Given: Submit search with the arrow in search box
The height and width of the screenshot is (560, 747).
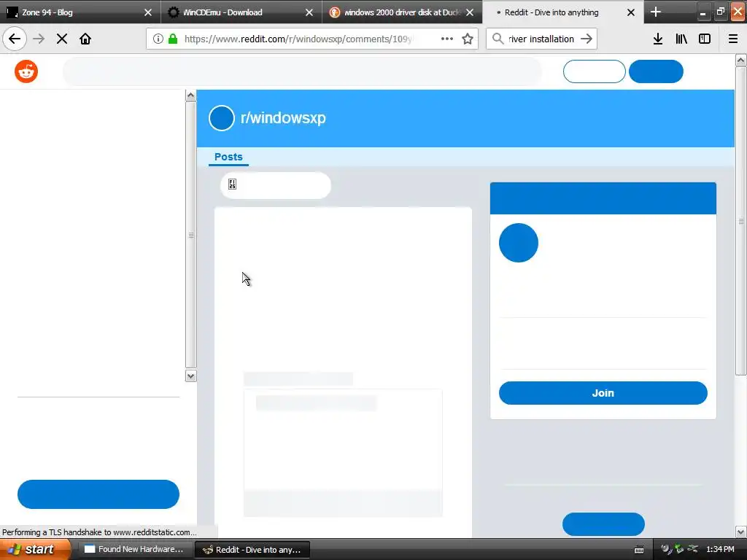Looking at the screenshot, I should click(587, 39).
